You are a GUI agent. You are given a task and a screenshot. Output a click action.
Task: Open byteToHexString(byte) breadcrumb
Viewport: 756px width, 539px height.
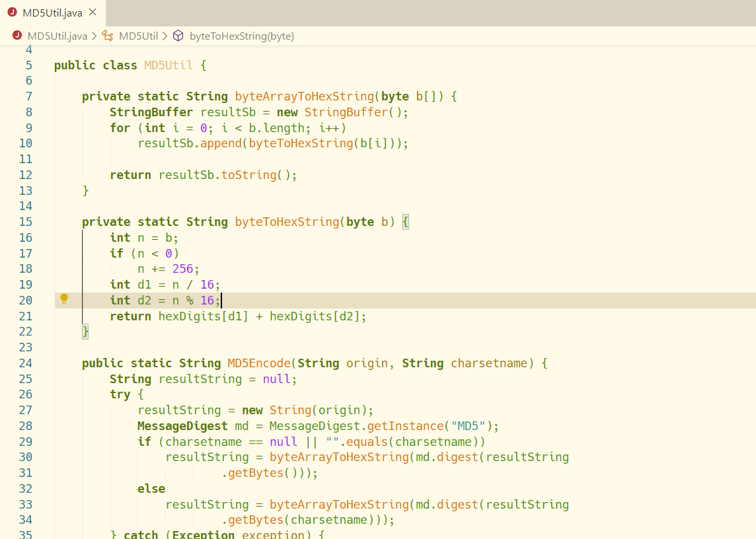click(x=242, y=36)
